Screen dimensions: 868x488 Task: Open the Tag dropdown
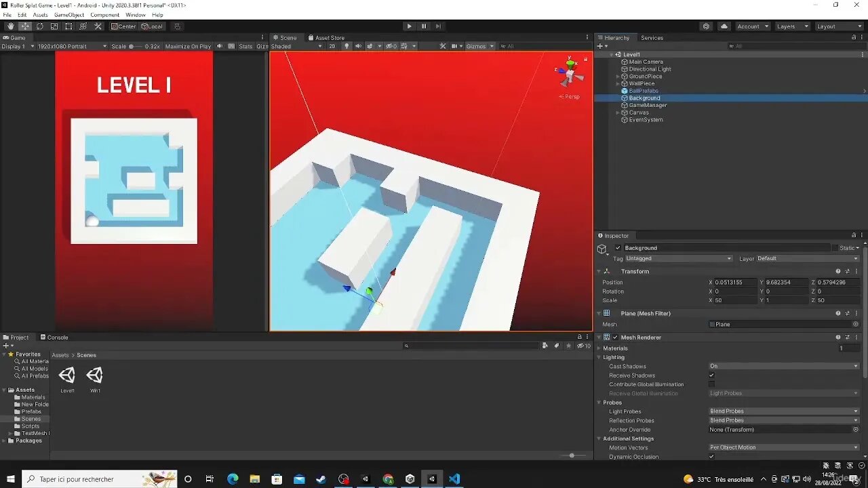coord(679,258)
